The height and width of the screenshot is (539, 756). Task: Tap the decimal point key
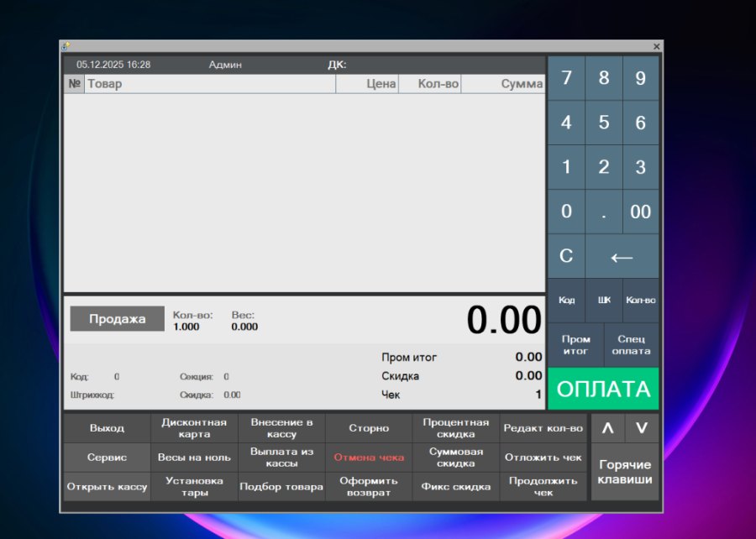[x=604, y=212]
